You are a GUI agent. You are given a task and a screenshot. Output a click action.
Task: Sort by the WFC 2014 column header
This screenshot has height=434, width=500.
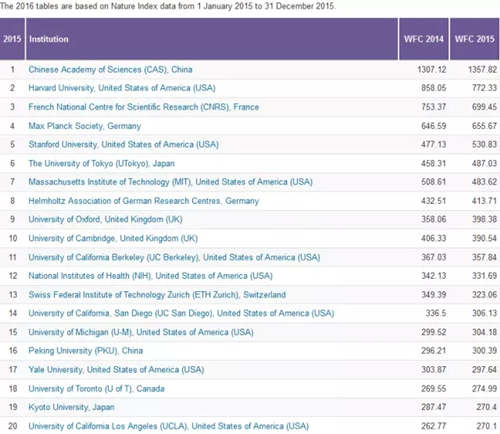[424, 39]
